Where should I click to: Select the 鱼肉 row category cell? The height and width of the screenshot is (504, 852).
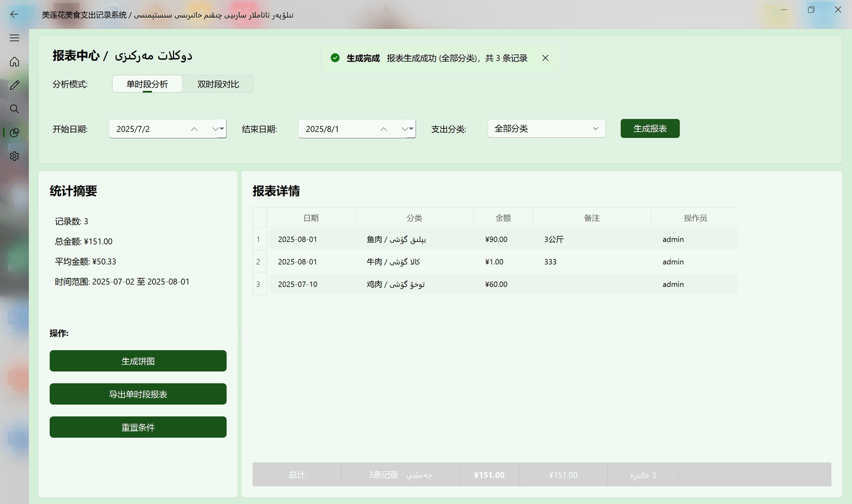click(414, 240)
